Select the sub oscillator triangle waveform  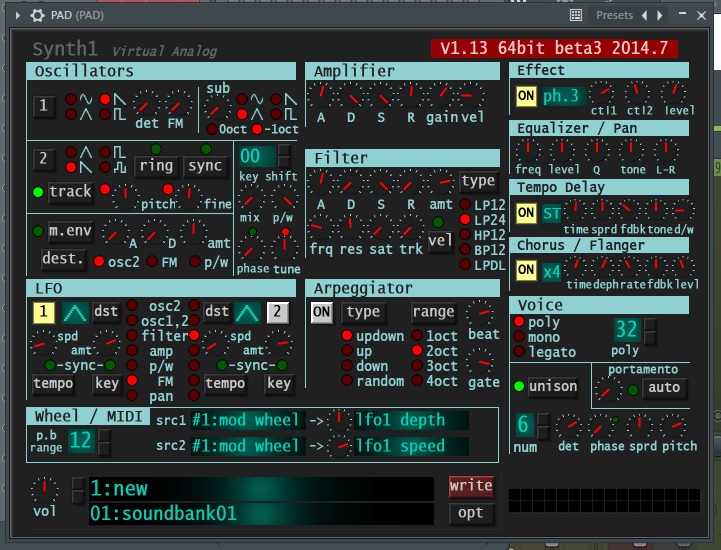coord(242,114)
